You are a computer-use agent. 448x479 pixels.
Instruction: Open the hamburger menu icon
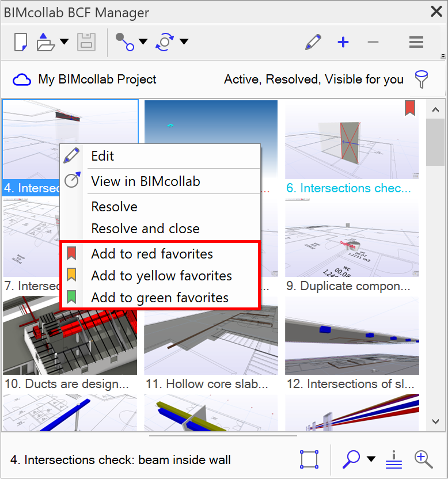click(x=416, y=42)
